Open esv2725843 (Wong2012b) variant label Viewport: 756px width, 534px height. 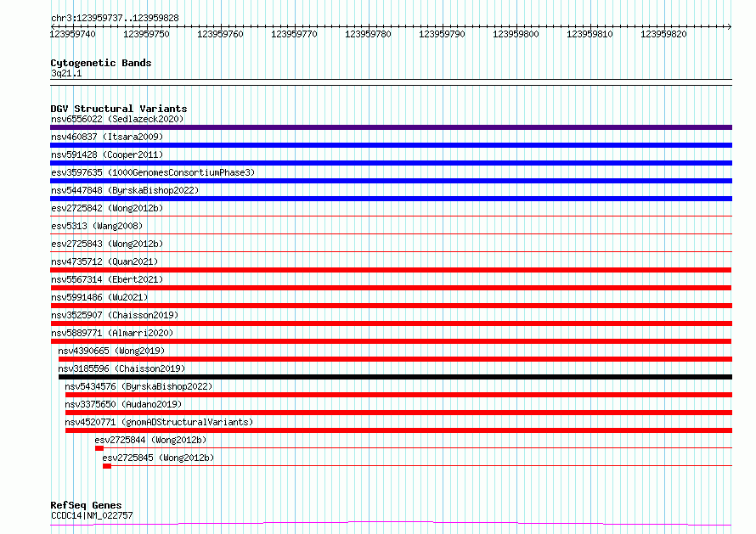(107, 244)
